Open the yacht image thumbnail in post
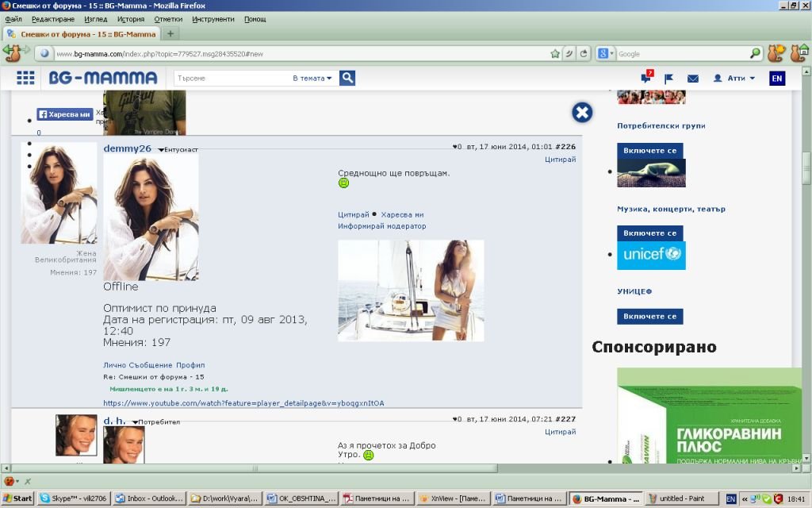 (x=411, y=291)
